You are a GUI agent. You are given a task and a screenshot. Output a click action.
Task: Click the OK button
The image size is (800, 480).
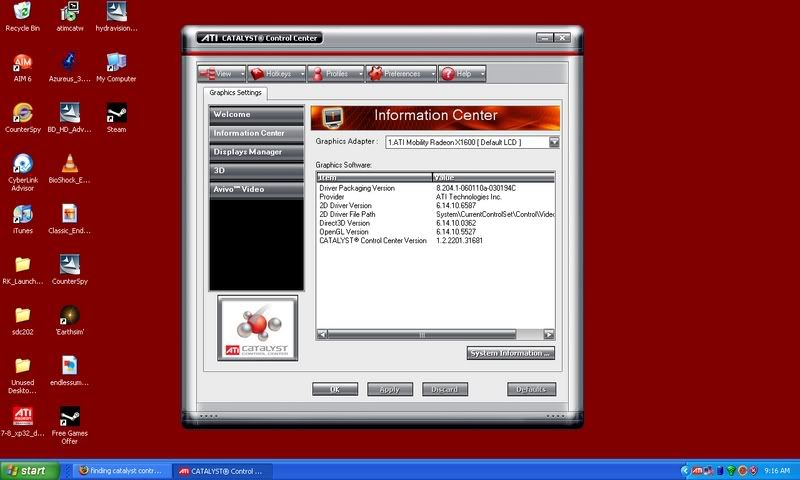(335, 389)
